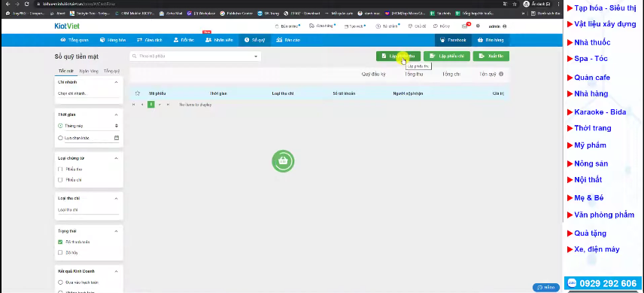
Task: Switch to the Tổng quỹ tab
Action: tap(111, 71)
